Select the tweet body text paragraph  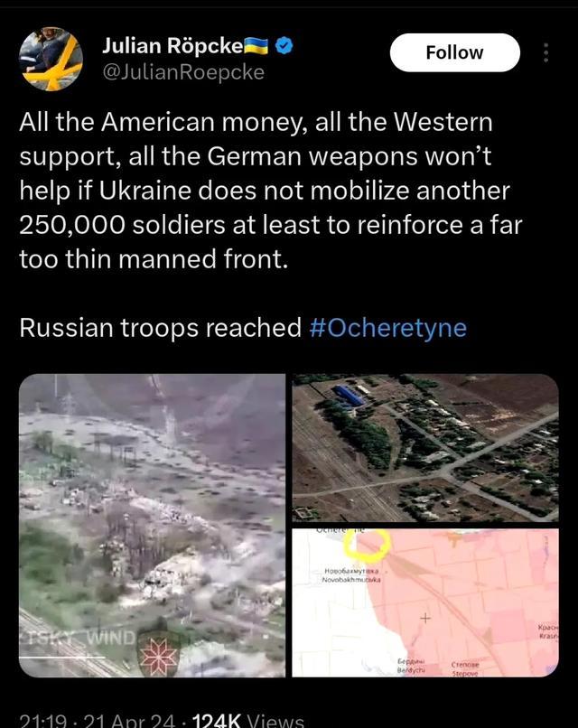[271, 191]
